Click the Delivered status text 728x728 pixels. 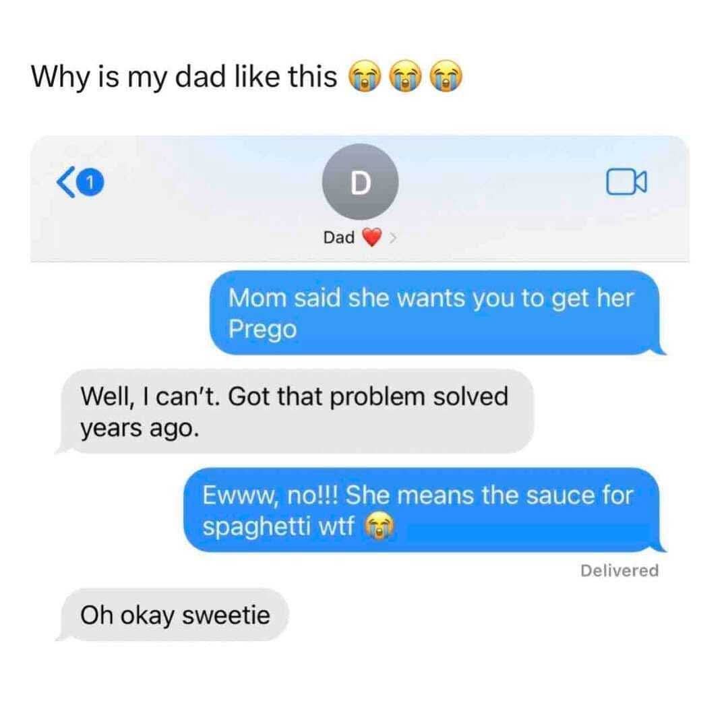[x=619, y=570]
